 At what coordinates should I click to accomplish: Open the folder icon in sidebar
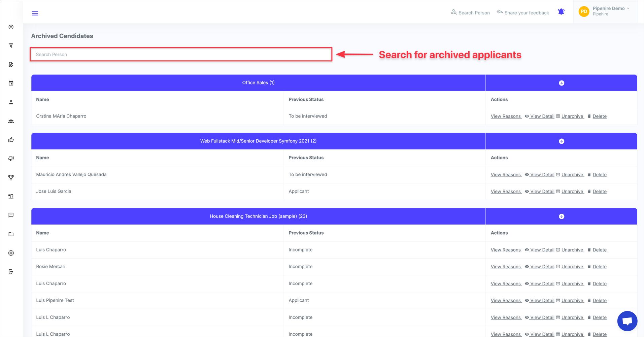pyautogui.click(x=11, y=234)
